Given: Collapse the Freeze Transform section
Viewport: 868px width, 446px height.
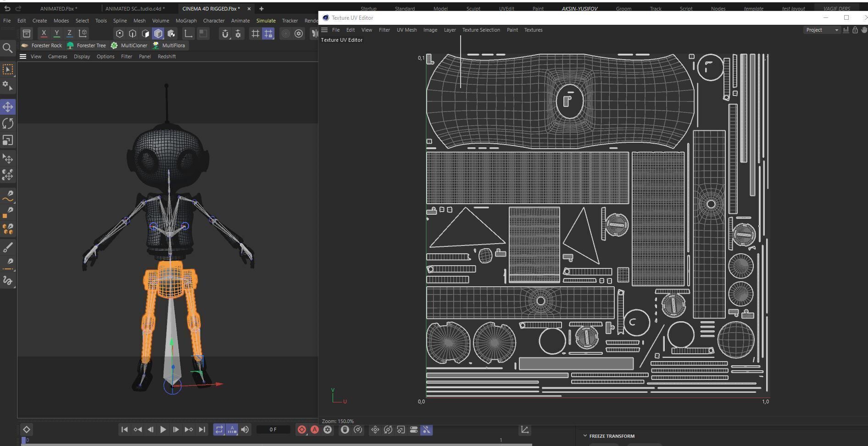Looking at the screenshot, I should pos(585,436).
